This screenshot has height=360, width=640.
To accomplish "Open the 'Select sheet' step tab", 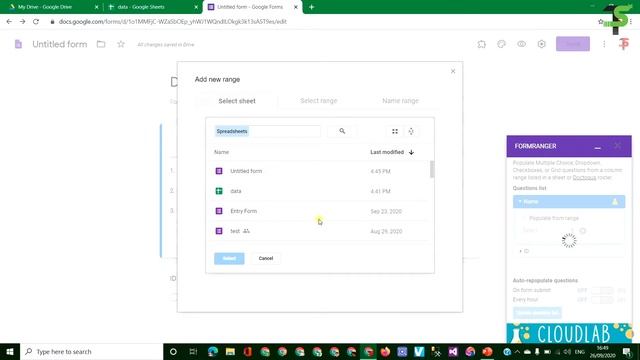I will (237, 101).
